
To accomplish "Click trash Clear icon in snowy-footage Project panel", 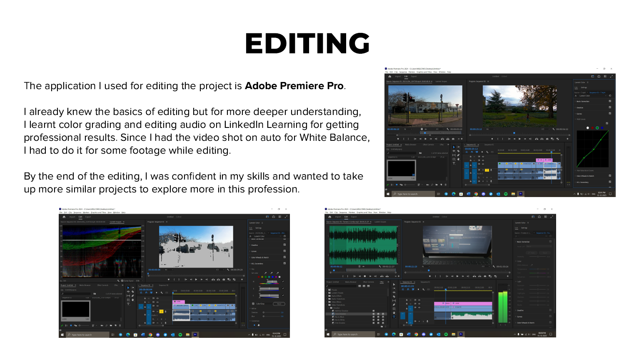I will [120, 325].
